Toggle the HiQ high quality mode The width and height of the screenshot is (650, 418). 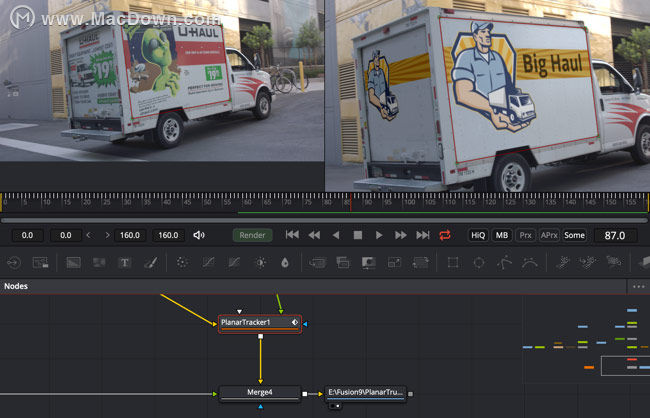(478, 235)
